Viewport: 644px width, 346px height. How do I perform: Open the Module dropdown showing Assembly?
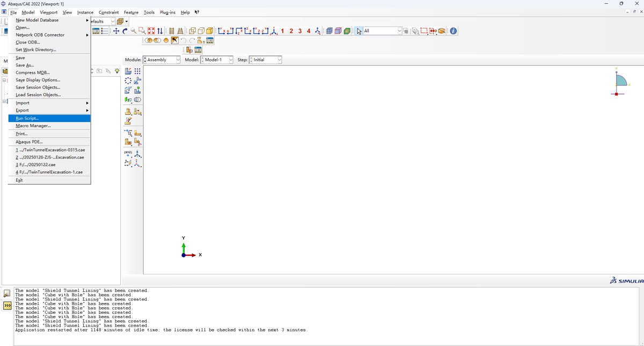point(162,60)
